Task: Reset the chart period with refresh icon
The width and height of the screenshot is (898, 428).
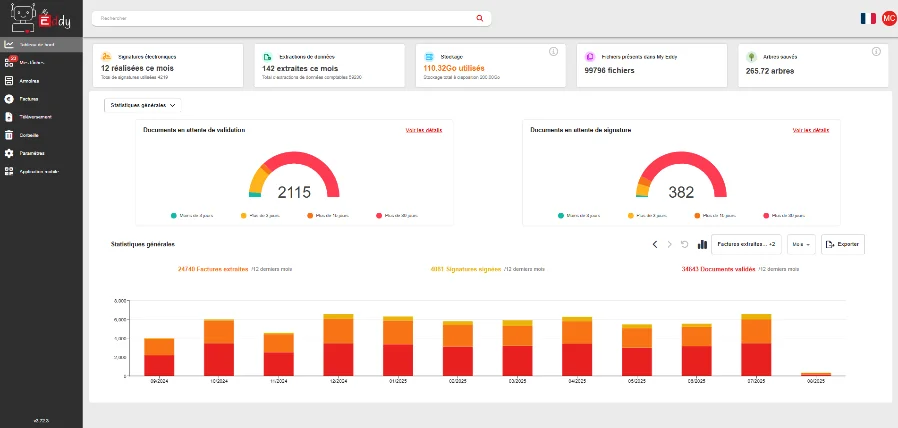Action: click(x=685, y=244)
